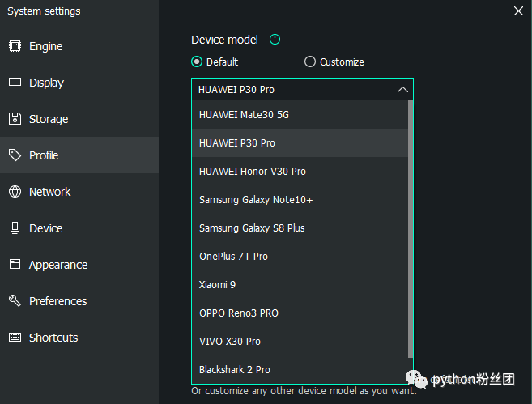The height and width of the screenshot is (404, 532).
Task: Collapse the device model dropdown arrow
Action: coord(402,90)
